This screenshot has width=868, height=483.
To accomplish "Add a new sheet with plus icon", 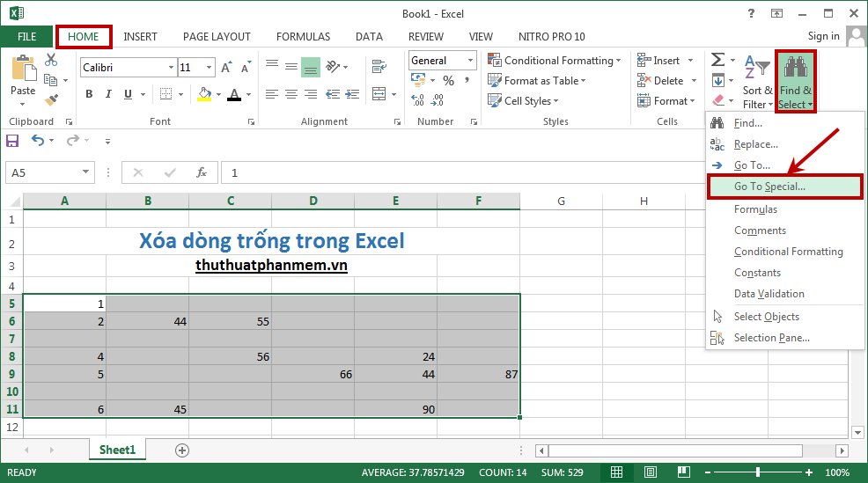I will pyautogui.click(x=182, y=450).
